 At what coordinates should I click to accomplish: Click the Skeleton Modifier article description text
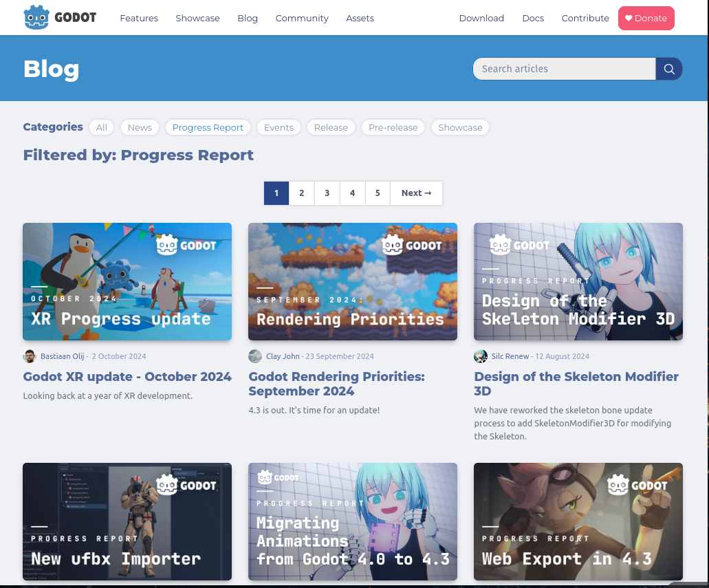click(x=572, y=424)
